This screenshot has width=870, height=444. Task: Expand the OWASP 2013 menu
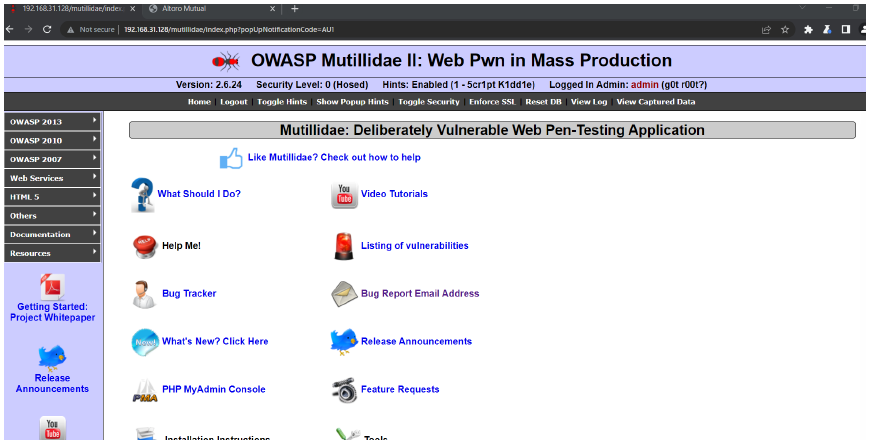click(52, 122)
